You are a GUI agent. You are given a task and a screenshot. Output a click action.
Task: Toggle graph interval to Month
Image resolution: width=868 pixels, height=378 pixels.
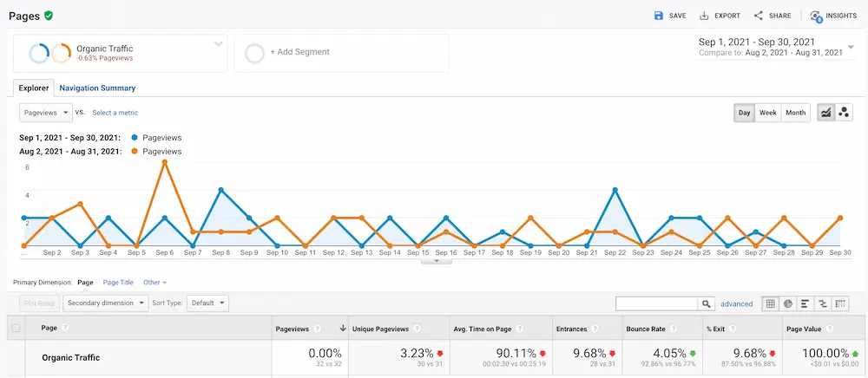tap(794, 113)
